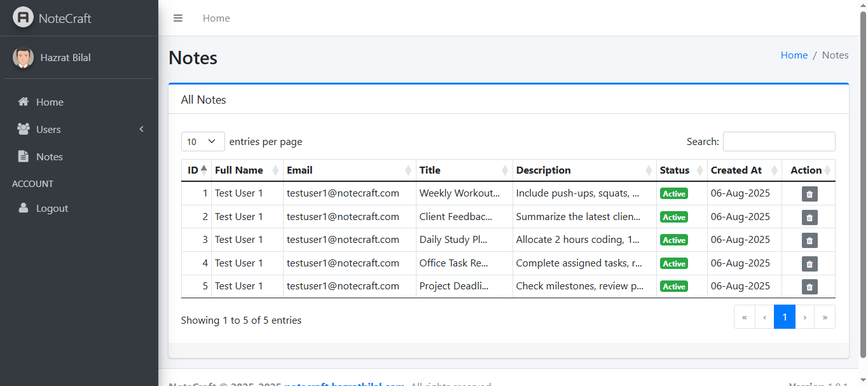The image size is (868, 386).
Task: Click description 'Allocate 2 hours coding' cell
Action: click(584, 240)
